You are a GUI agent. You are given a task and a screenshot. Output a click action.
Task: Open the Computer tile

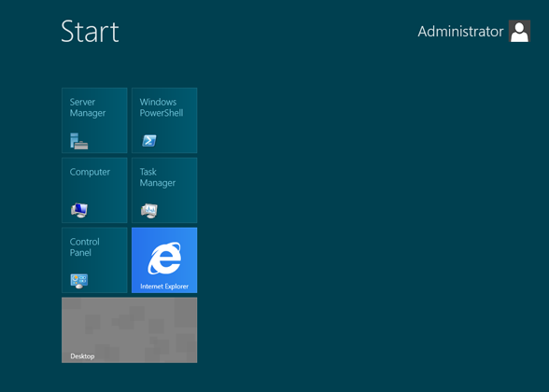click(x=94, y=190)
